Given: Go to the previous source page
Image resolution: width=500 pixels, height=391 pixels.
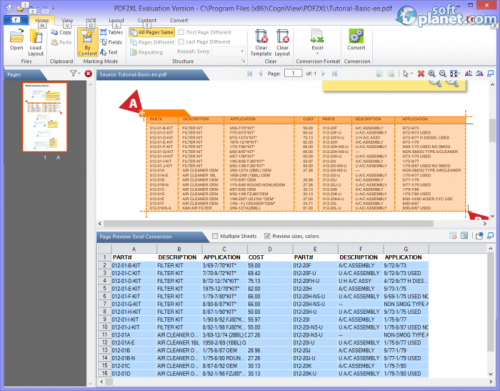Looking at the screenshot, I should click(x=260, y=74).
